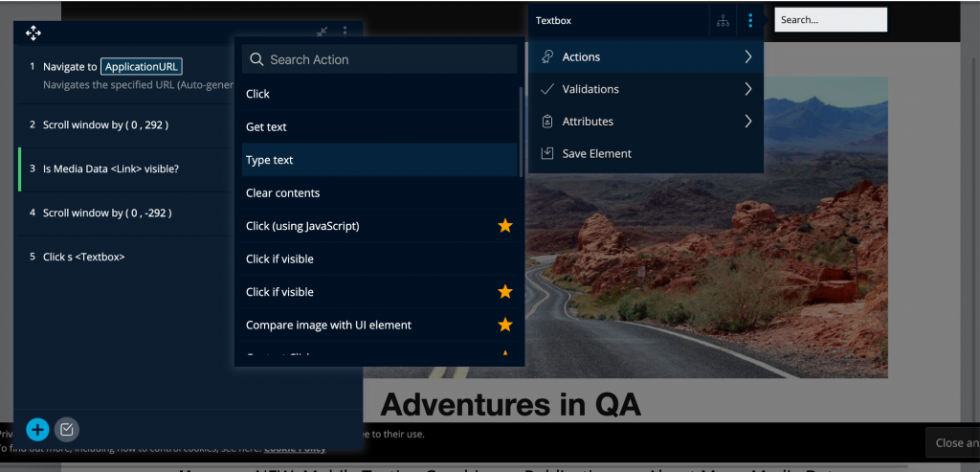Pick the Clear contents action
This screenshot has height=472, width=980.
click(282, 192)
